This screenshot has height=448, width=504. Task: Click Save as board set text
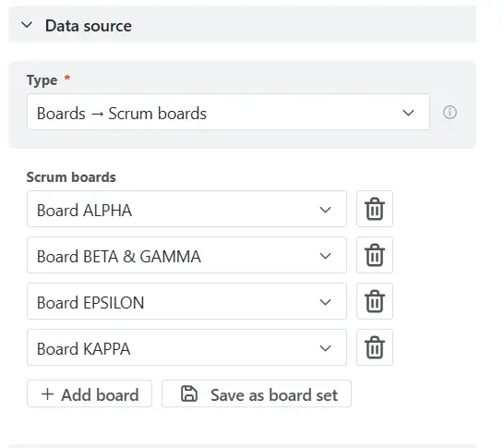point(274,394)
